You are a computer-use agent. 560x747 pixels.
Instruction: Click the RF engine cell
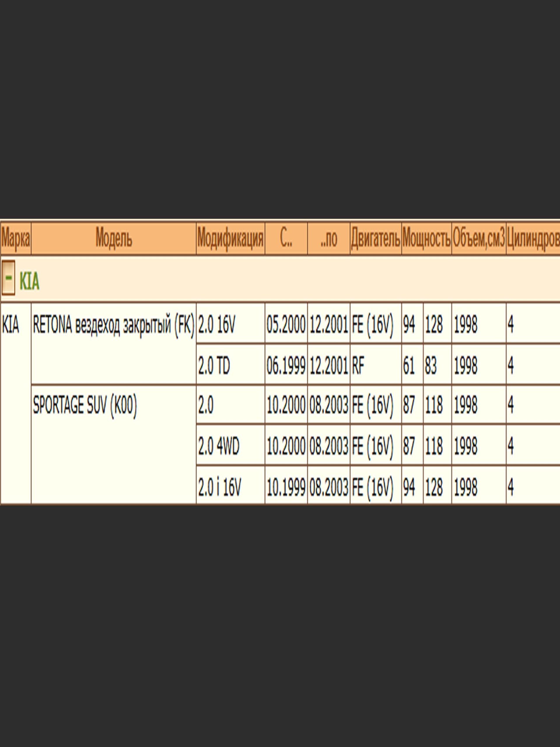[x=376, y=364]
